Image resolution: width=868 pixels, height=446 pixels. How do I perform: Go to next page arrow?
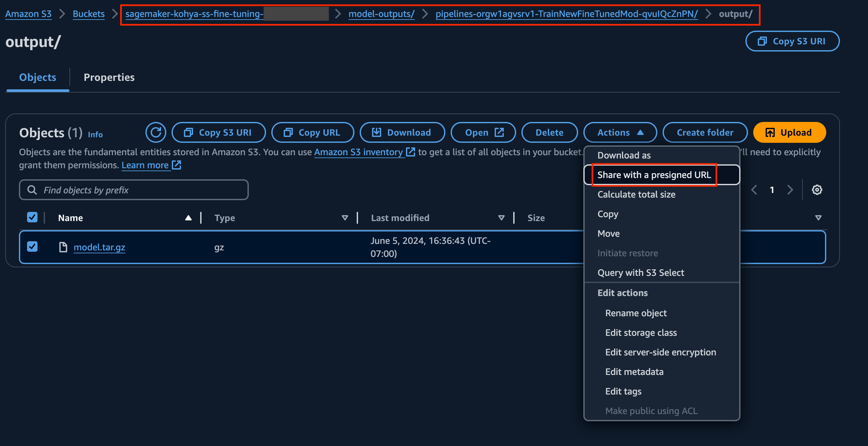(790, 190)
